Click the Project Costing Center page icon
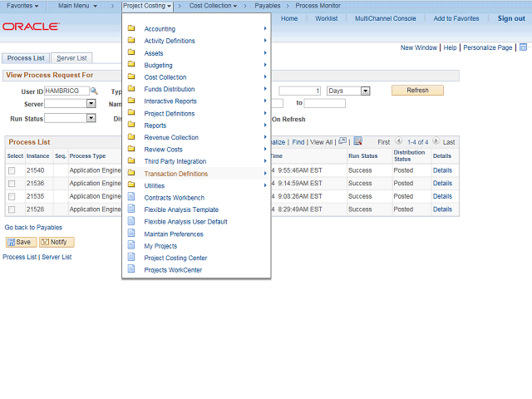This screenshot has width=532, height=399. click(131, 257)
